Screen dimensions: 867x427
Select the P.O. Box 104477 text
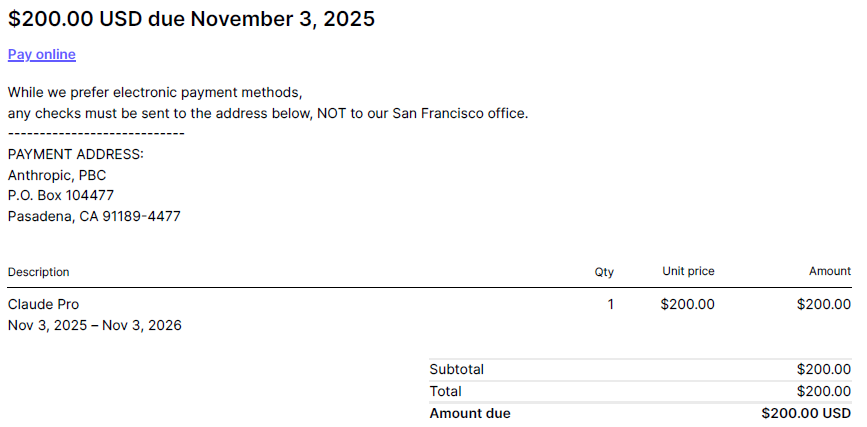(61, 195)
